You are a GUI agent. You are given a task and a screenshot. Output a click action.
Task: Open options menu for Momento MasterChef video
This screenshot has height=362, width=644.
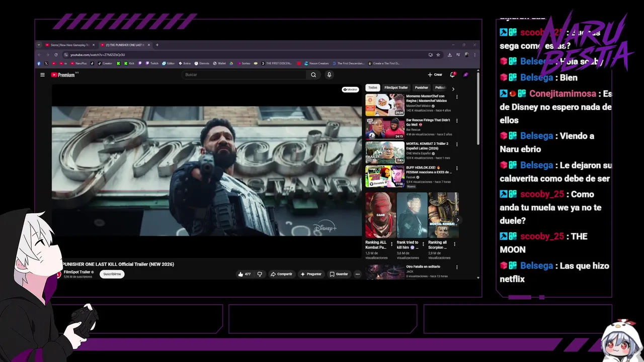coord(457,97)
